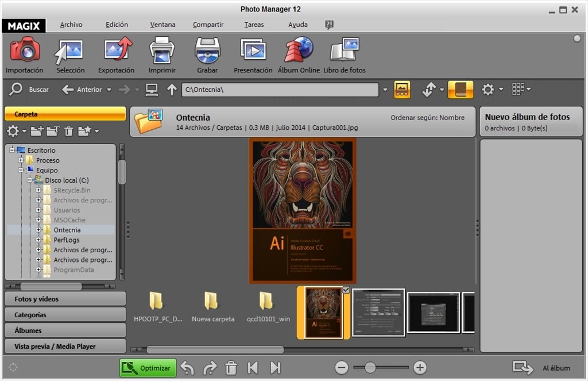The image size is (588, 381).
Task: Open the Ventana menu
Action: (163, 25)
